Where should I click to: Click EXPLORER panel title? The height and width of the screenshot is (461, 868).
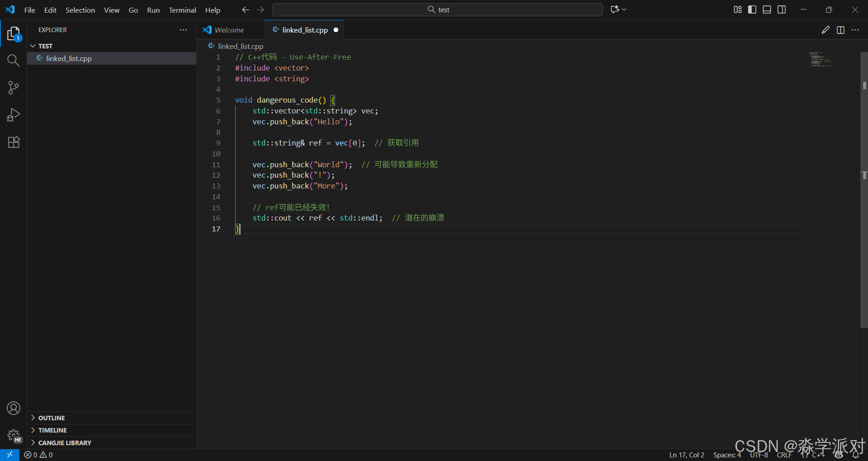(52, 30)
